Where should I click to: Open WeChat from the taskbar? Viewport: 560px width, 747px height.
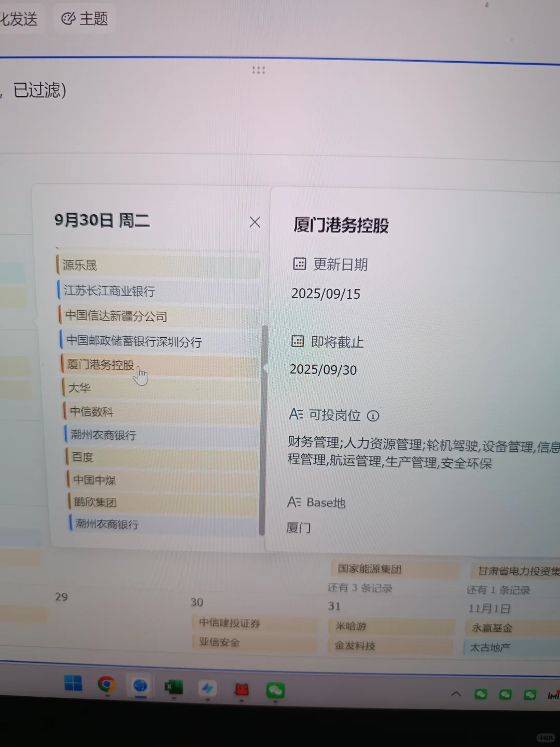(275, 690)
